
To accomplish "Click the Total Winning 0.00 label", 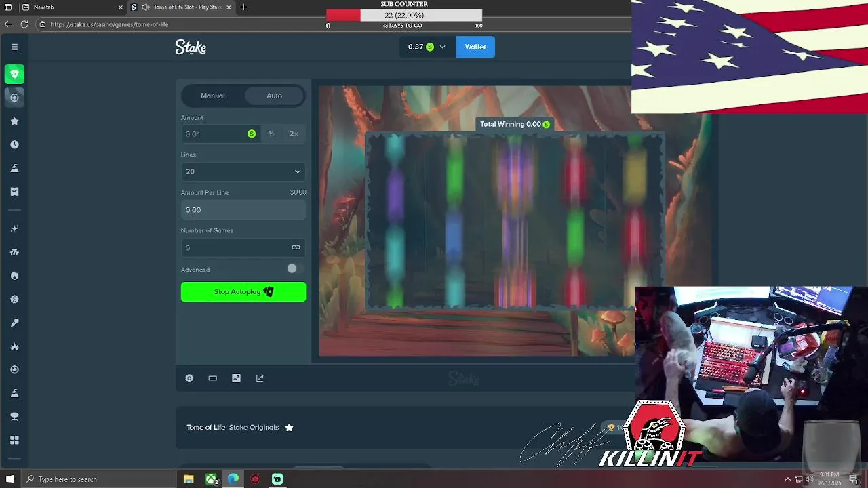I will [x=515, y=124].
